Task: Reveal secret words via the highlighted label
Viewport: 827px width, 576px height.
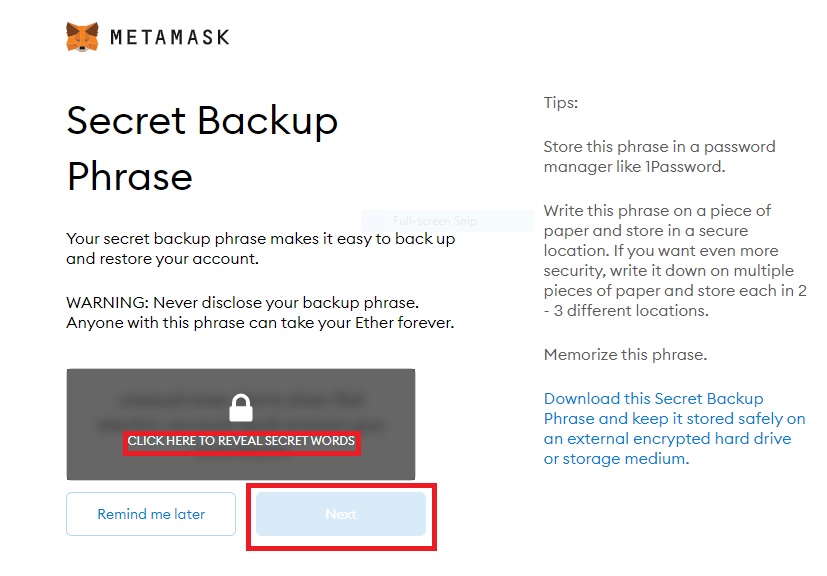Action: [x=241, y=441]
